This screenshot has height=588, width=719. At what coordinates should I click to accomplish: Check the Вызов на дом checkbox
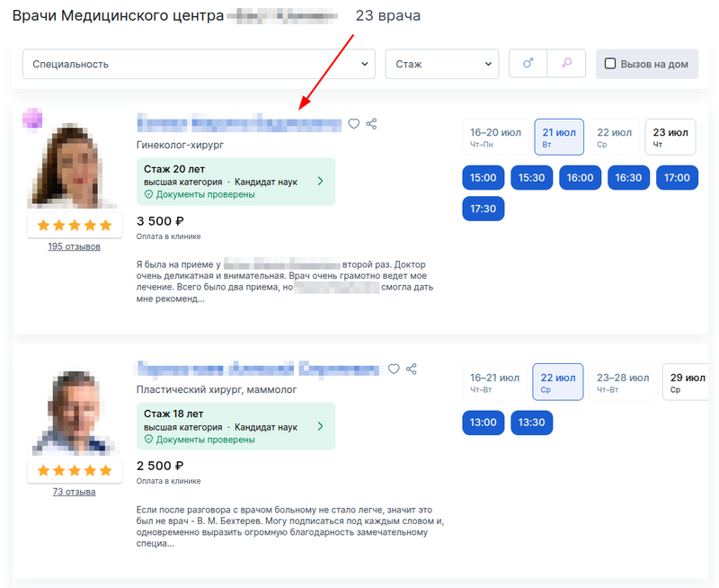[610, 63]
